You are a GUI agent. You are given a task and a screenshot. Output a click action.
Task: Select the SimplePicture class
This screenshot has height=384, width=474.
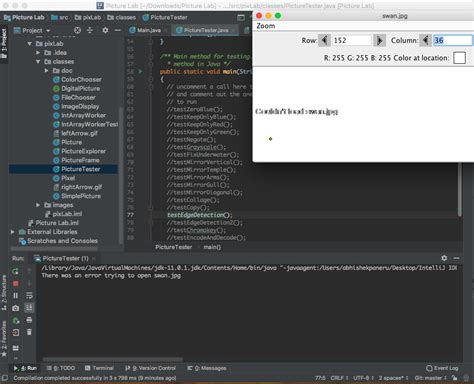[x=81, y=196]
